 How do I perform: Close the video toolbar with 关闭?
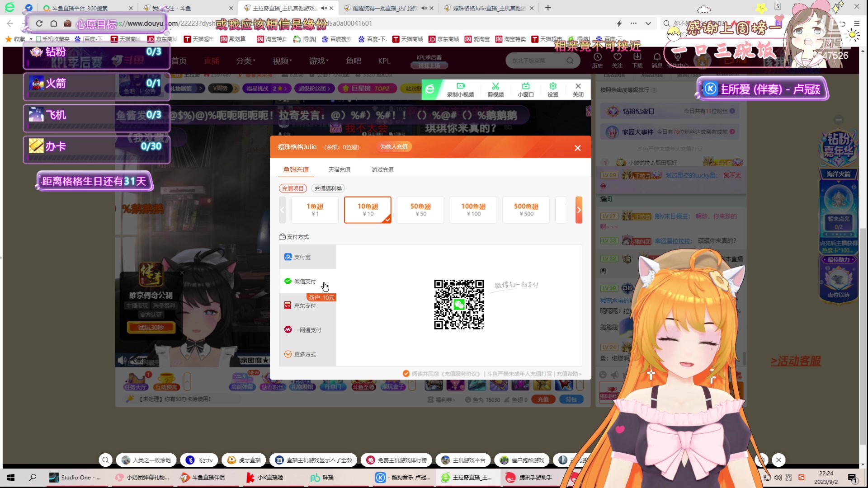point(578,89)
